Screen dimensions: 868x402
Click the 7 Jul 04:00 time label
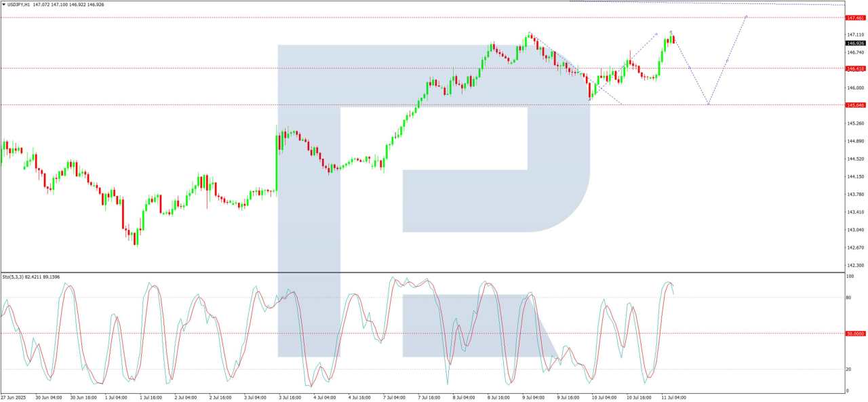click(394, 398)
